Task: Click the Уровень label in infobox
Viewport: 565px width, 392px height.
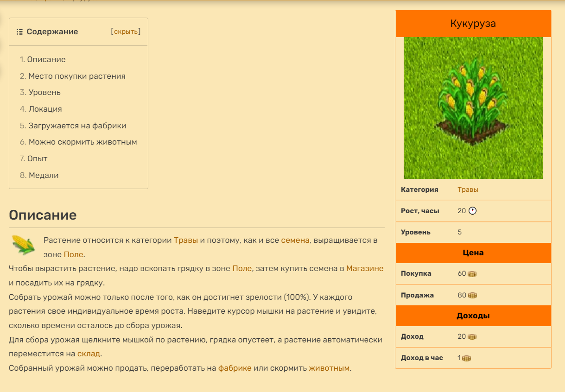Action: [x=416, y=232]
